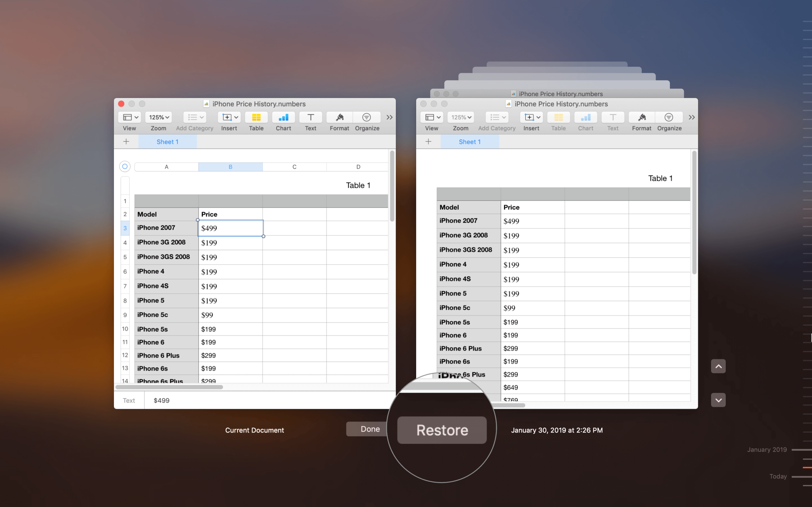Click the Restore button to revert document
Viewport: 812px width, 507px height.
pos(442,429)
